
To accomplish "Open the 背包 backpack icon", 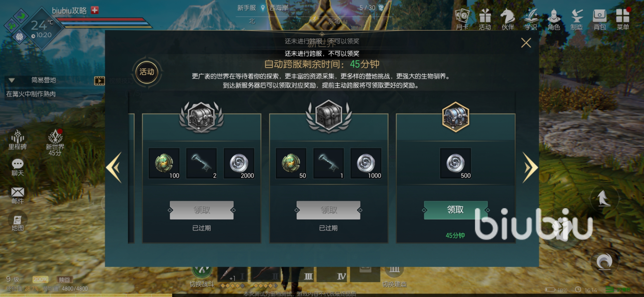I will 600,19.
